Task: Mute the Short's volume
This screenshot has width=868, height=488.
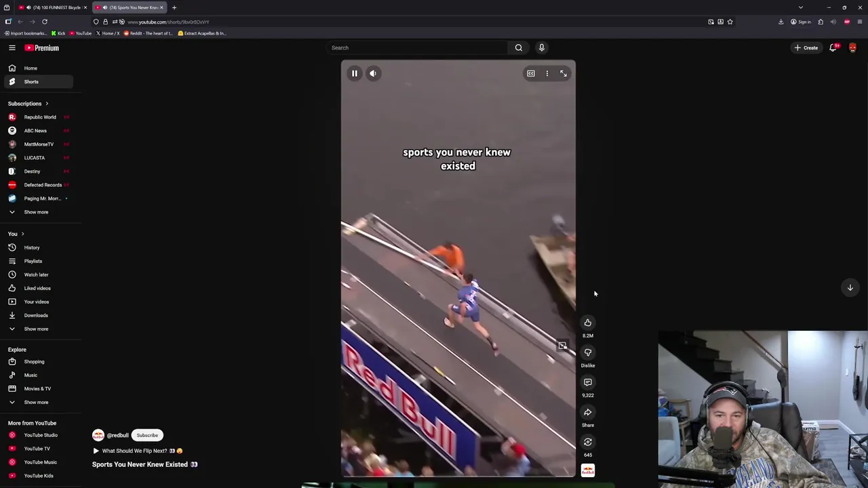Action: click(373, 73)
